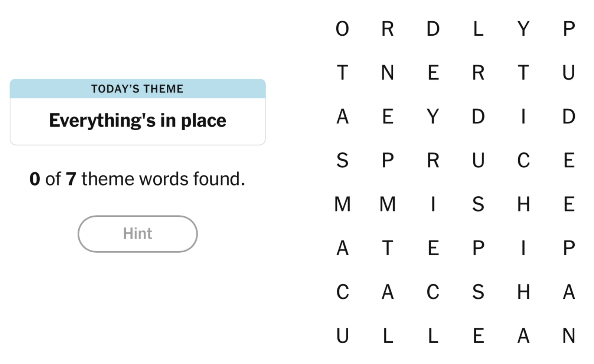Click the "Everything's in place" theme text

point(137,121)
